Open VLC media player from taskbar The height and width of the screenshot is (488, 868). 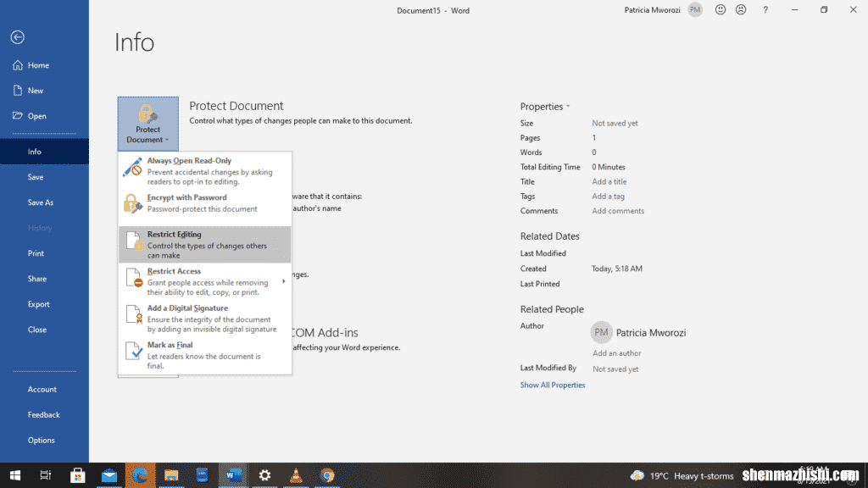tap(296, 475)
